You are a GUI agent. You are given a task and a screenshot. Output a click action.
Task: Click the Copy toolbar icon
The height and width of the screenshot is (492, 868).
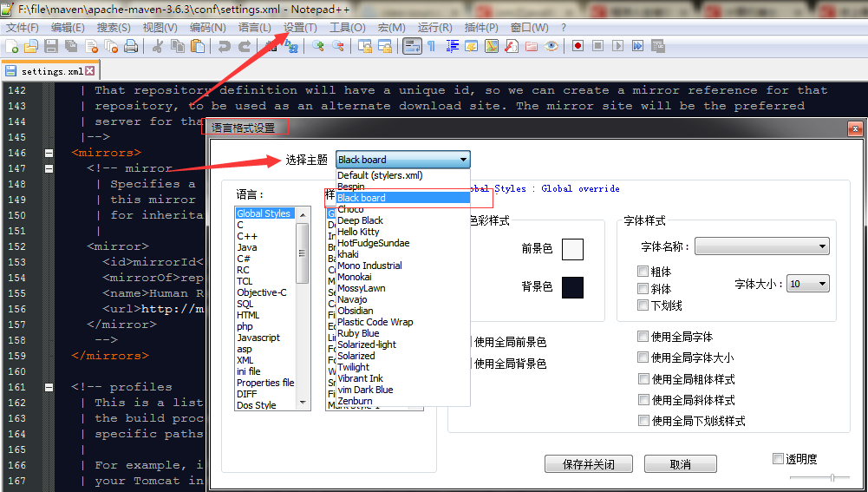point(178,47)
